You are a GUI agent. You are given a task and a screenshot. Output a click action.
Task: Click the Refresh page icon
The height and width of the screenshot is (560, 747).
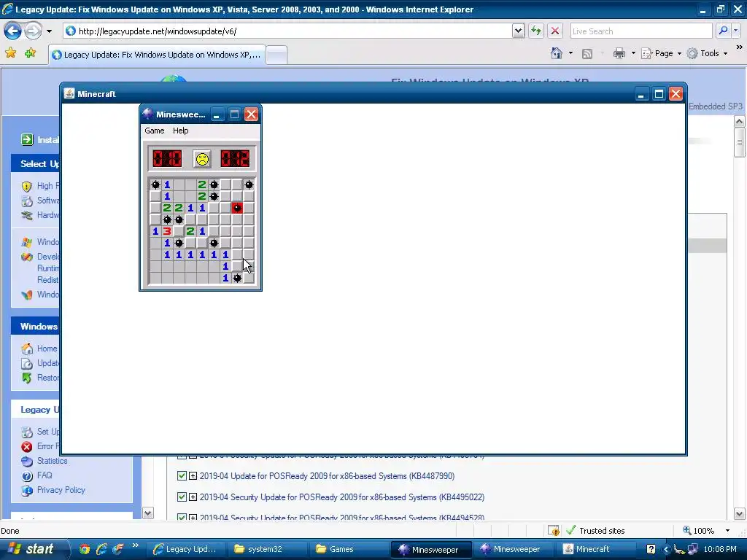tap(536, 31)
